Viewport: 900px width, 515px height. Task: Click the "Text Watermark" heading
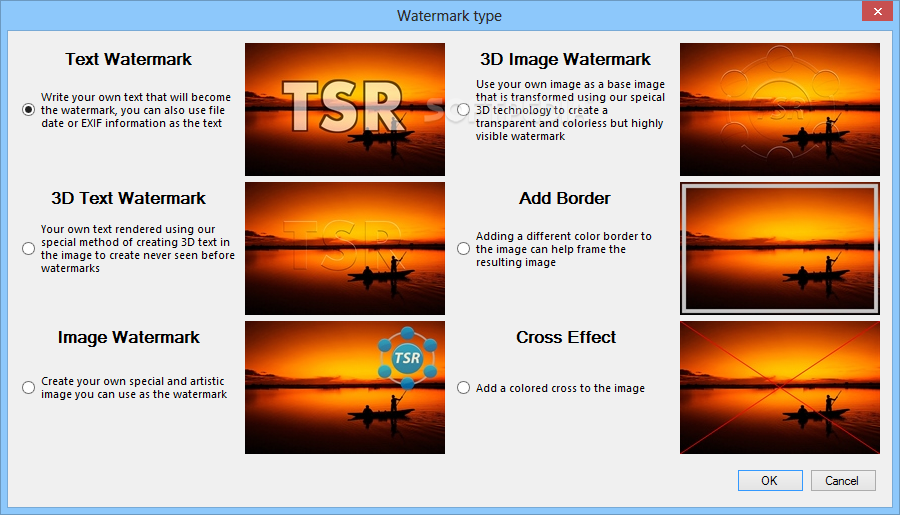click(128, 59)
